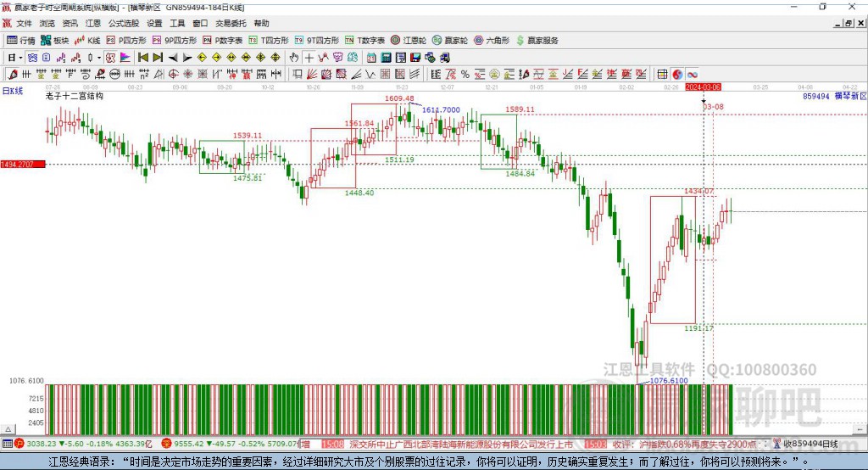
Task: Click the 1448.40 green price label
Action: click(359, 193)
